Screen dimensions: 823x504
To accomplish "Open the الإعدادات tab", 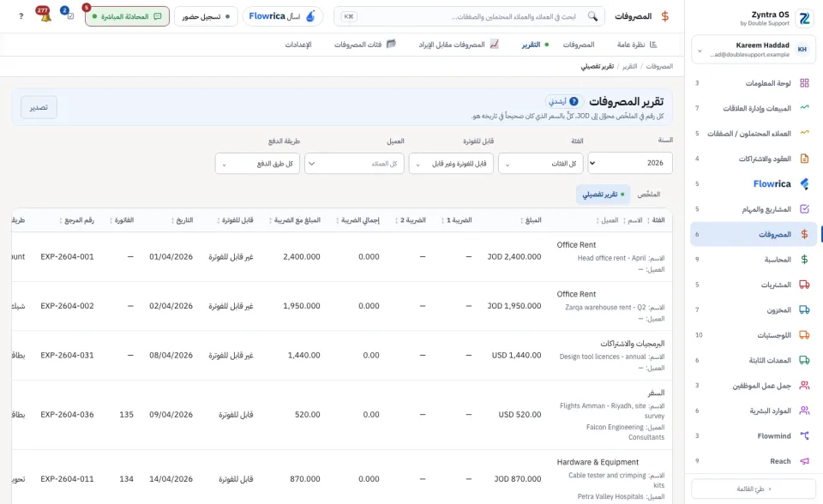I will 298,45.
